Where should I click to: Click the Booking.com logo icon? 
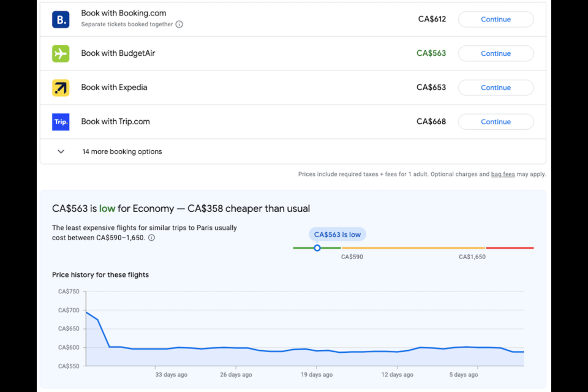coord(61,20)
